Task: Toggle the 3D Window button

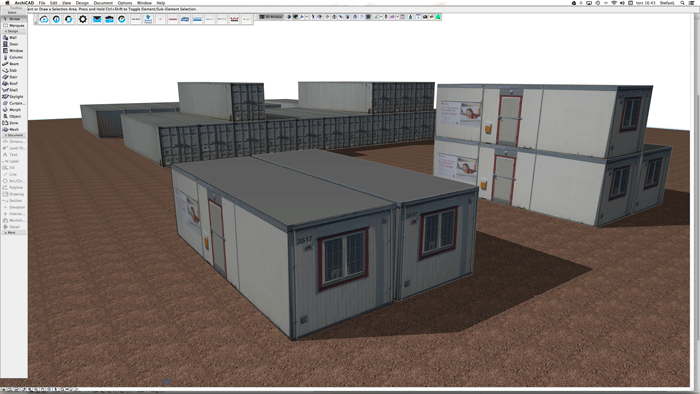Action: pyautogui.click(x=271, y=17)
